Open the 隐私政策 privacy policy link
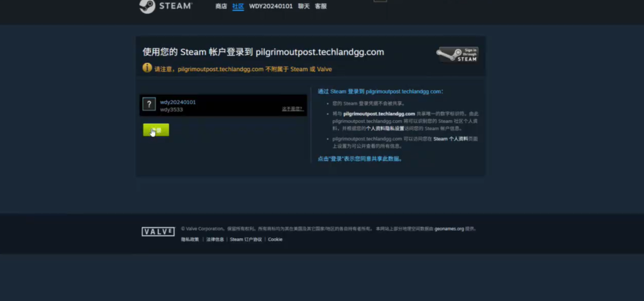This screenshot has height=301, width=644. pos(190,239)
